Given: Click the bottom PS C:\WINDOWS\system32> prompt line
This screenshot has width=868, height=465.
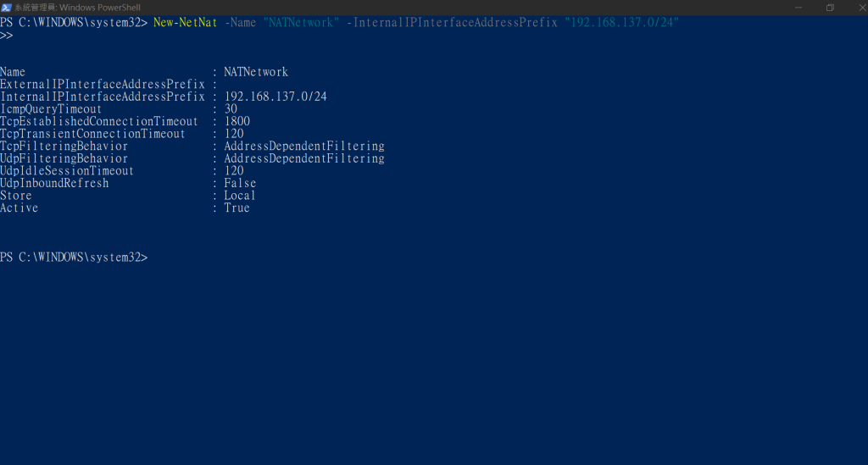Looking at the screenshot, I should [x=75, y=257].
